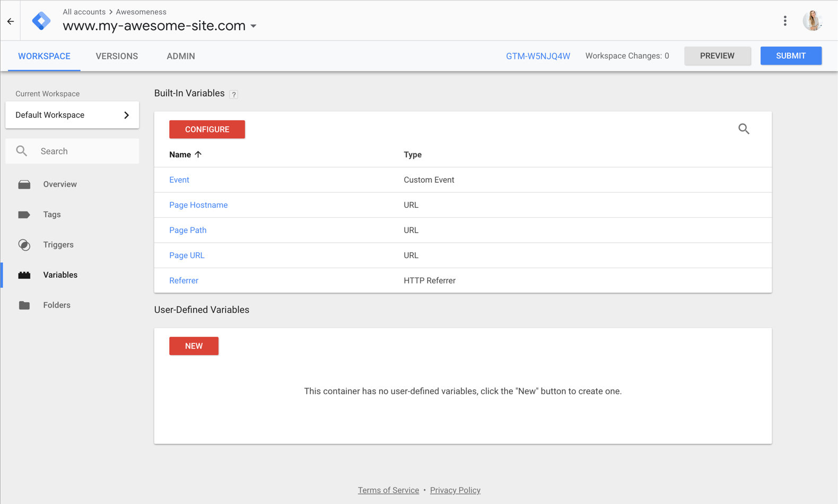Screen dimensions: 838x504
Task: Click the URL type cell for Page Path
Action: click(411, 230)
